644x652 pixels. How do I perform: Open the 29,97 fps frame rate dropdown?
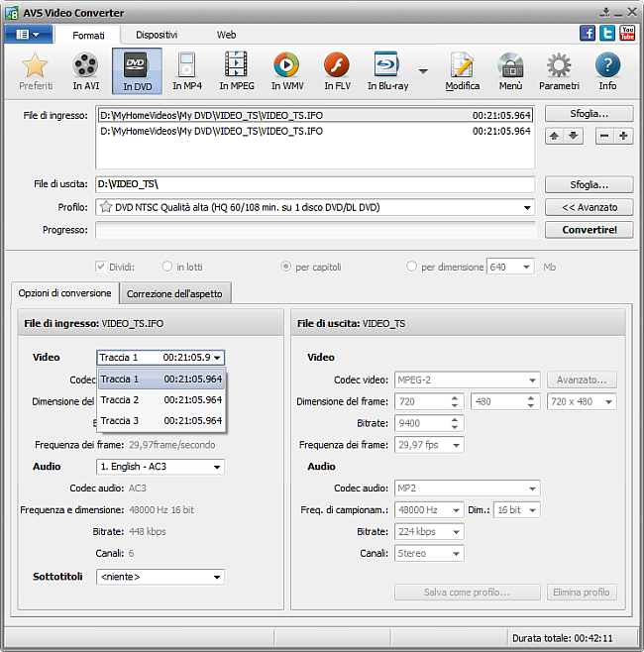click(x=429, y=445)
